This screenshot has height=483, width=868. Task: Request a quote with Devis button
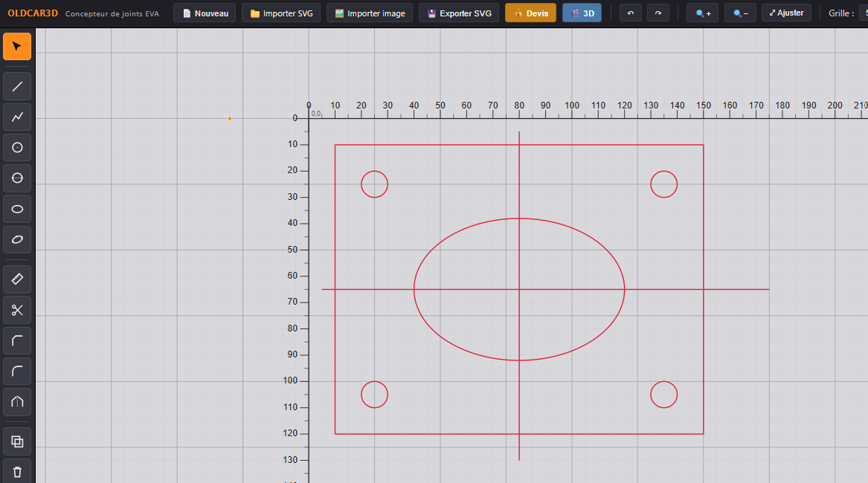530,13
